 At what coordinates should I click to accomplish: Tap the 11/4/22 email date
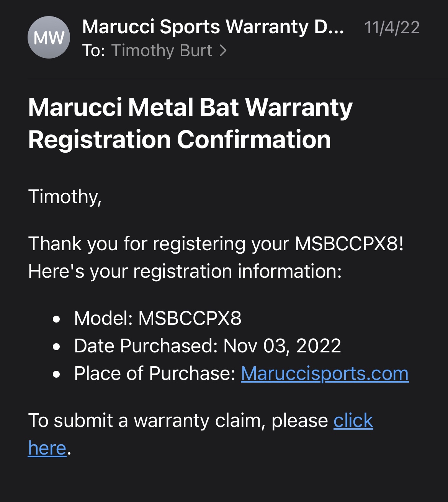pyautogui.click(x=392, y=28)
